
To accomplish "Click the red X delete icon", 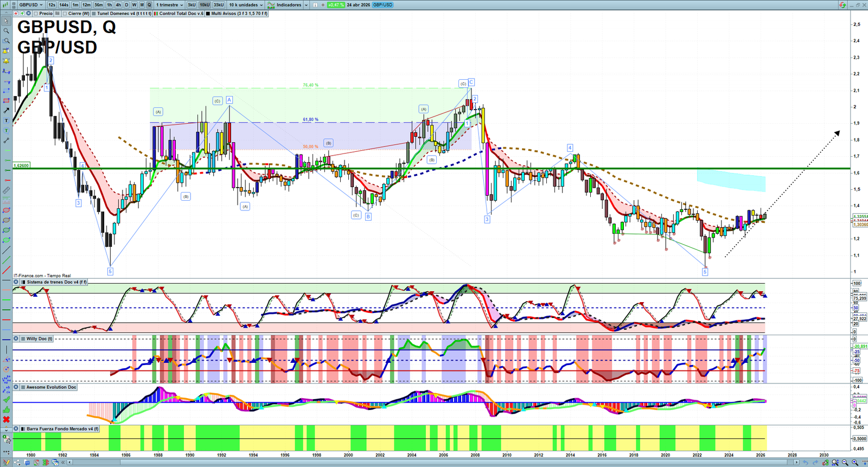I will (x=6, y=419).
